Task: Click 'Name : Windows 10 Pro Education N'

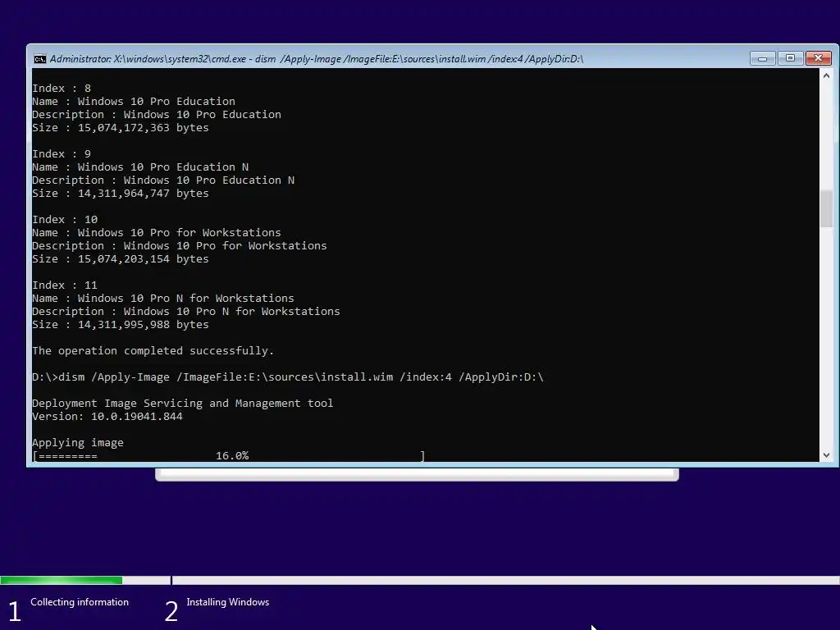Action: (140, 167)
